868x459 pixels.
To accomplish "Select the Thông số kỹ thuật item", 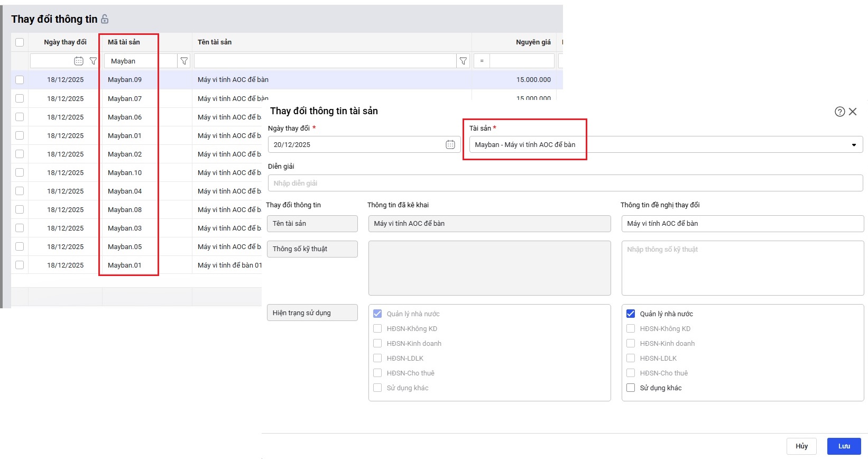I will coord(312,249).
